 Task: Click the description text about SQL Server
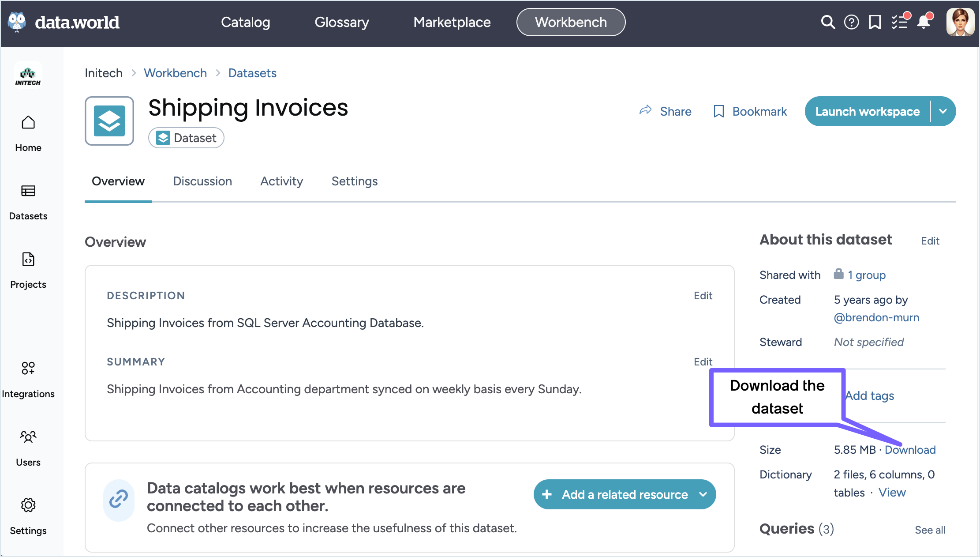tap(265, 323)
